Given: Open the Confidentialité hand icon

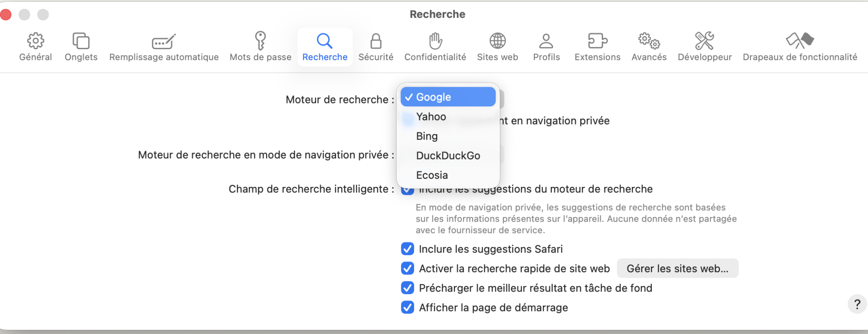Looking at the screenshot, I should (435, 41).
